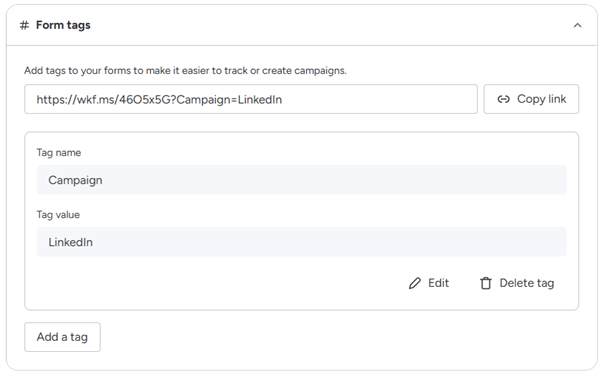
Task: Select the Tag name field containing Campaign
Action: [301, 180]
